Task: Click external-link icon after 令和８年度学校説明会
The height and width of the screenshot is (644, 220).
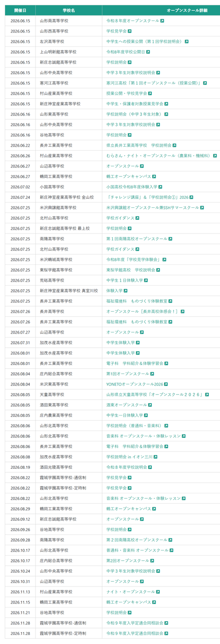Action: pyautogui.click(x=150, y=467)
